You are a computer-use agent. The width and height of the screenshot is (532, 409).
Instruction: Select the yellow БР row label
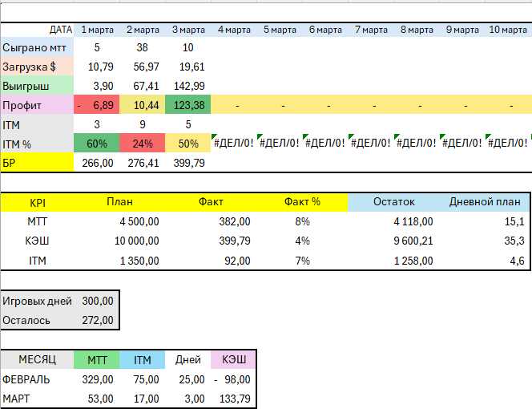pyautogui.click(x=38, y=162)
